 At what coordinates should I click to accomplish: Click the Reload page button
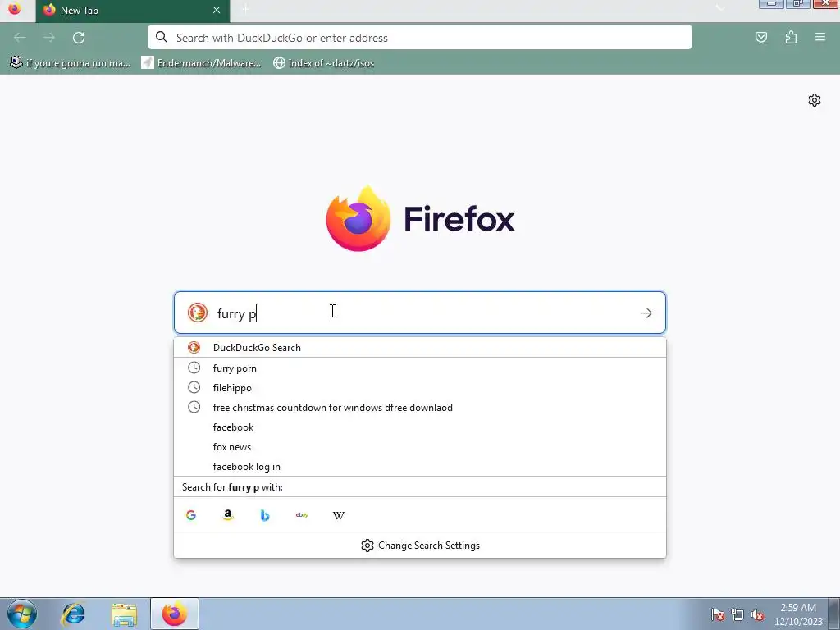click(x=79, y=38)
